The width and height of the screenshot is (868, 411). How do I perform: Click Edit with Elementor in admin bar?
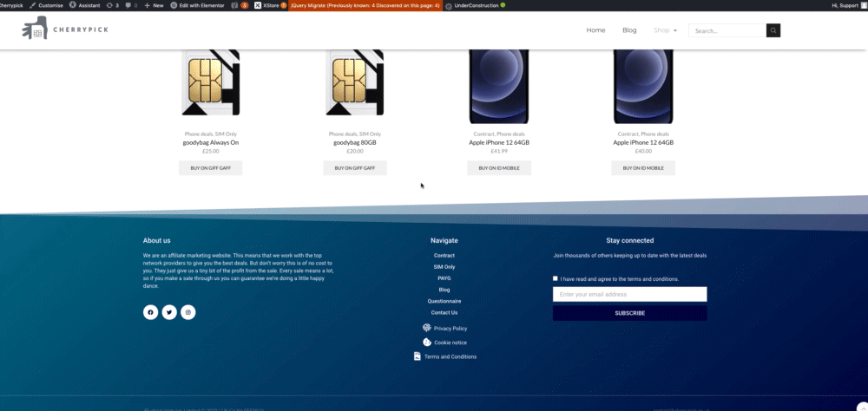click(198, 5)
